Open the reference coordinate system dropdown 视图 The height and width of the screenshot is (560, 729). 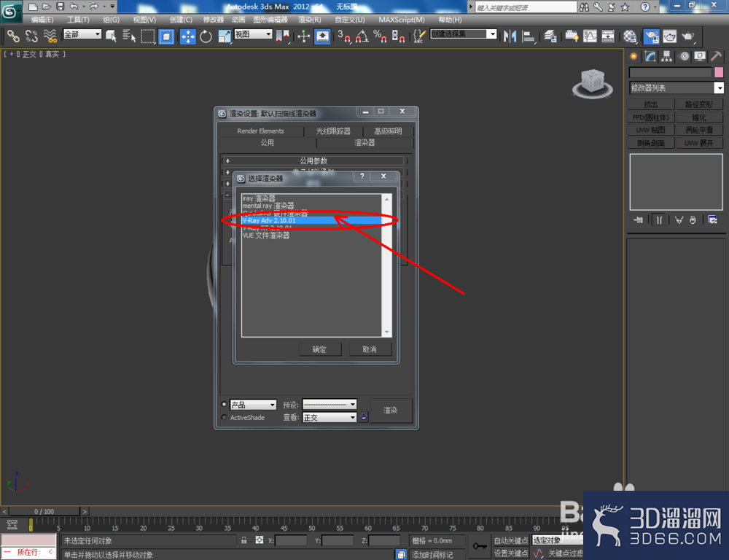[254, 34]
